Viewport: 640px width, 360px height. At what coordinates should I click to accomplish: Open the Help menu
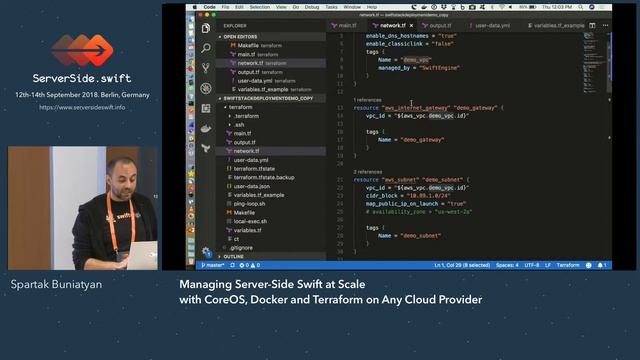[x=372, y=7]
